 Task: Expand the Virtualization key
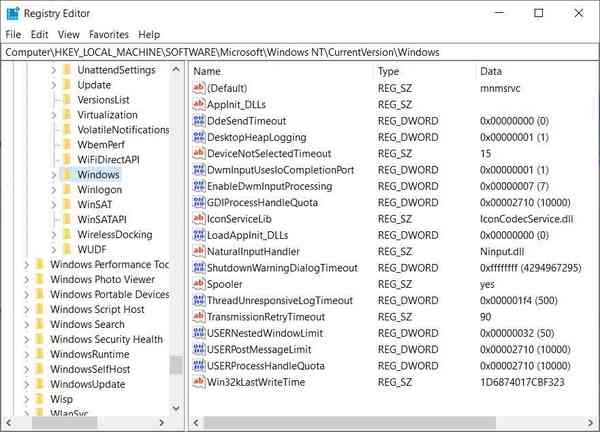pos(54,115)
